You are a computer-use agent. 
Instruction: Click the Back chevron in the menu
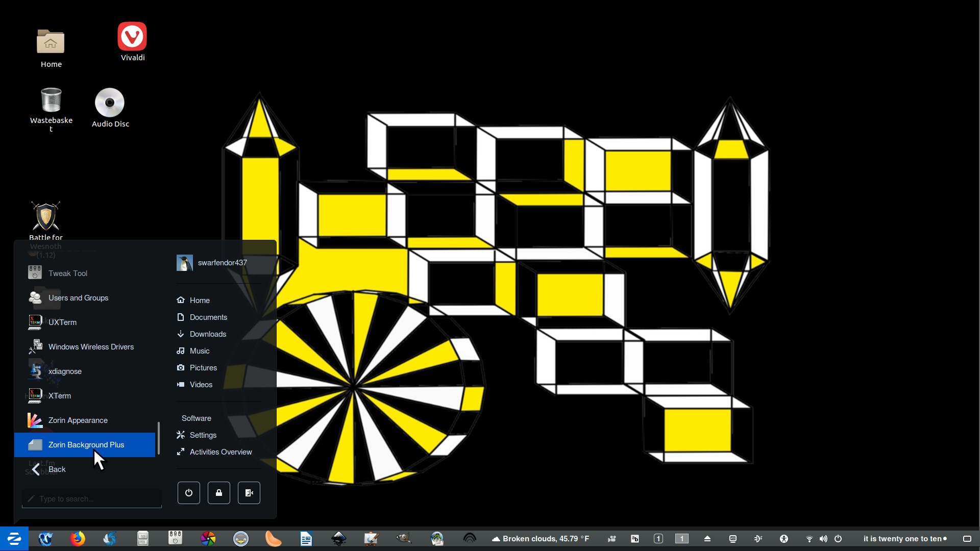coord(37,469)
